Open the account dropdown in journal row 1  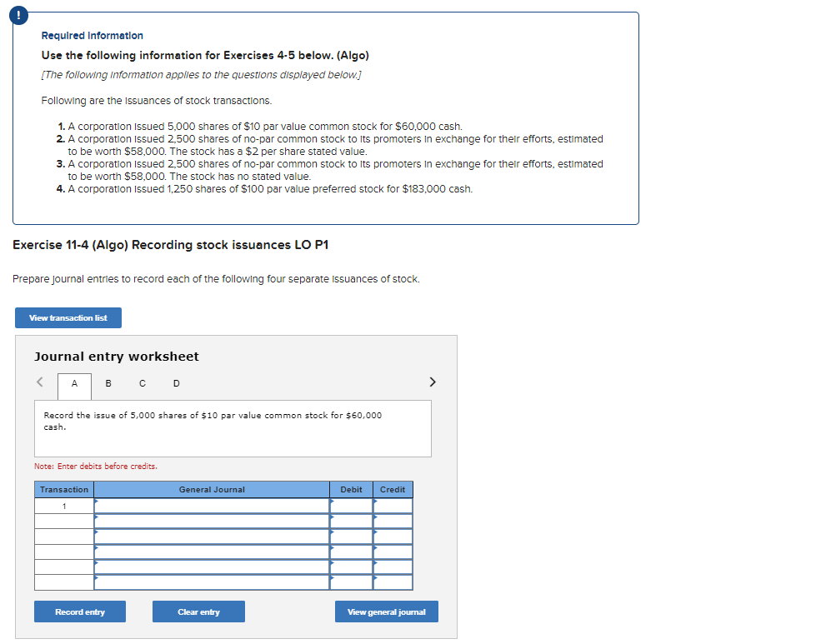pyautogui.click(x=98, y=504)
